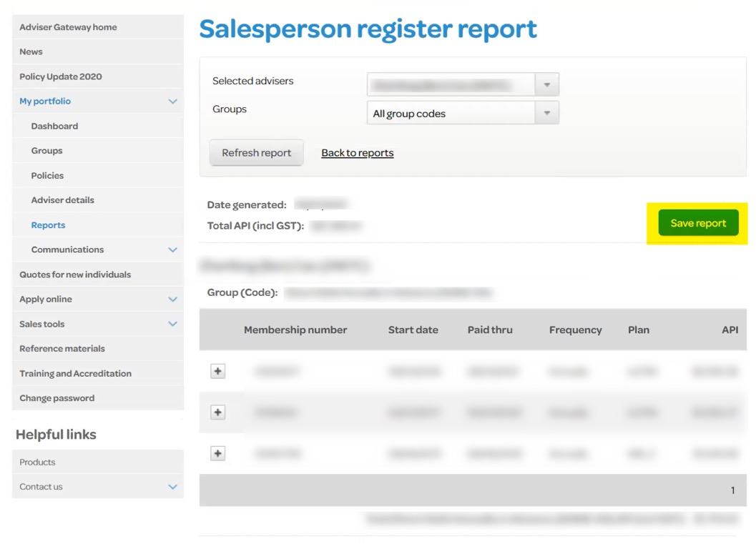
Task: Open Quotes for new individuals
Action: [75, 274]
